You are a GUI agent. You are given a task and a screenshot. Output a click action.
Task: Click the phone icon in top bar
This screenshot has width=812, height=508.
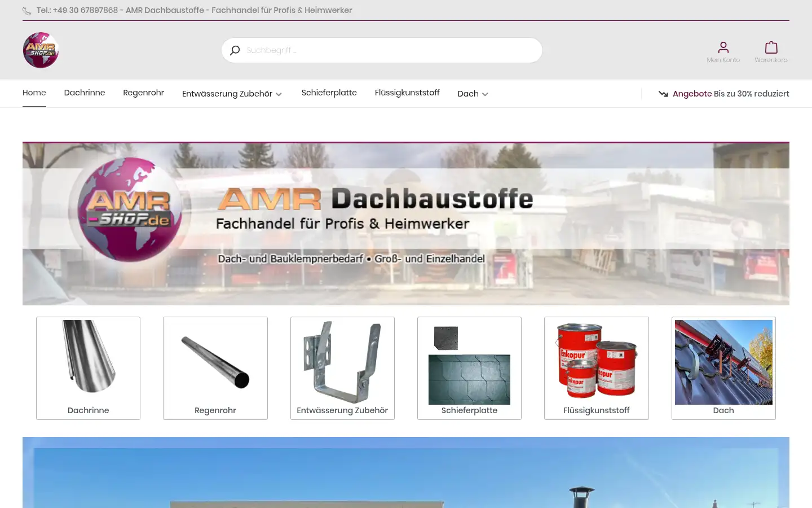(x=27, y=11)
